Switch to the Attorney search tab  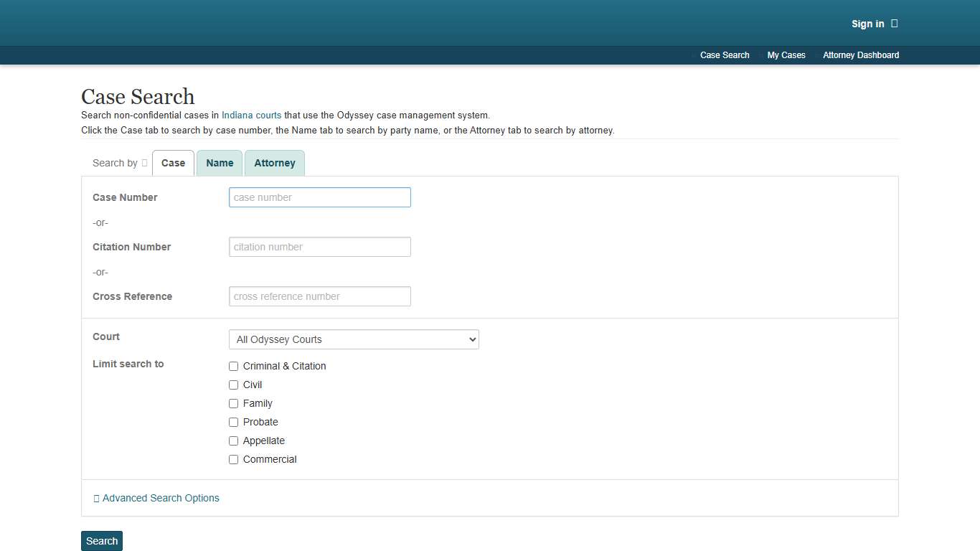(x=274, y=163)
